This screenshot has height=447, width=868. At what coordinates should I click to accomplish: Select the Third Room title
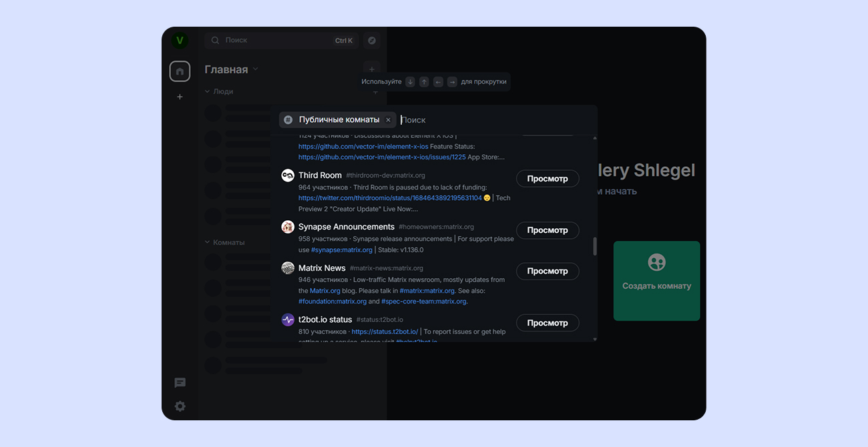(320, 175)
